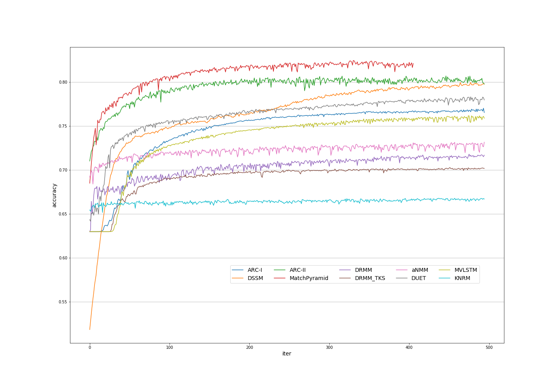Click the 'accuracy' y-axis label
The width and height of the screenshot is (560, 392).
[54, 195]
